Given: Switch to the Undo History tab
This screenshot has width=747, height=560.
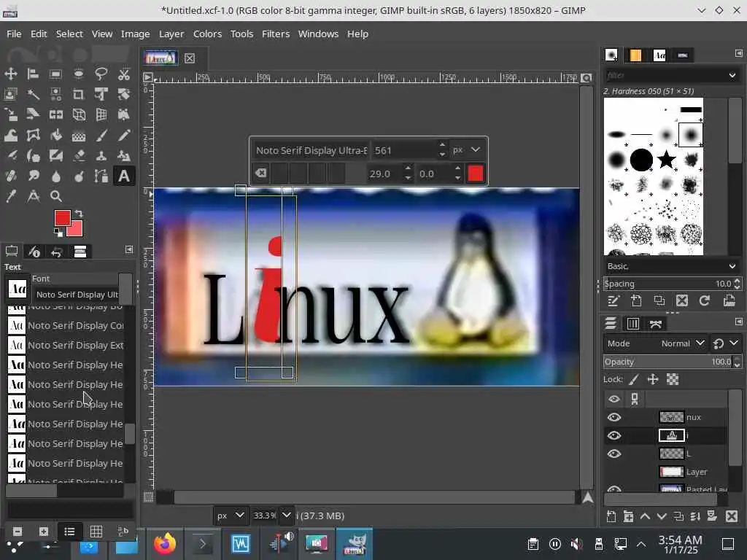Looking at the screenshot, I should point(56,252).
